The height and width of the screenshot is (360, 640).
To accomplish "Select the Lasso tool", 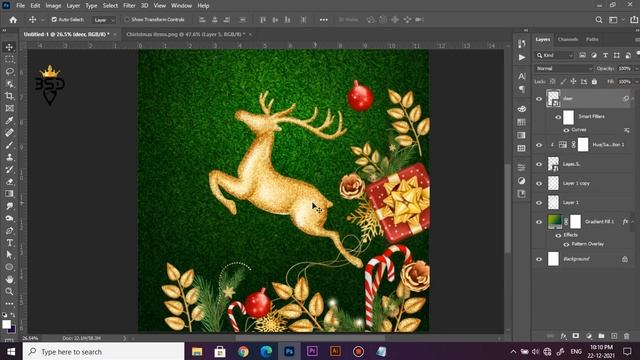I will pyautogui.click(x=9, y=71).
